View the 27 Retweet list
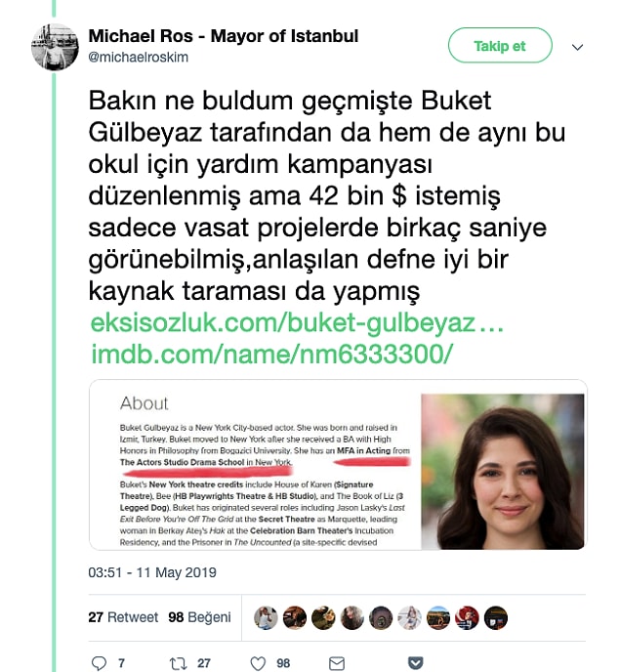Screen dimensions: 620x672 pos(123,617)
